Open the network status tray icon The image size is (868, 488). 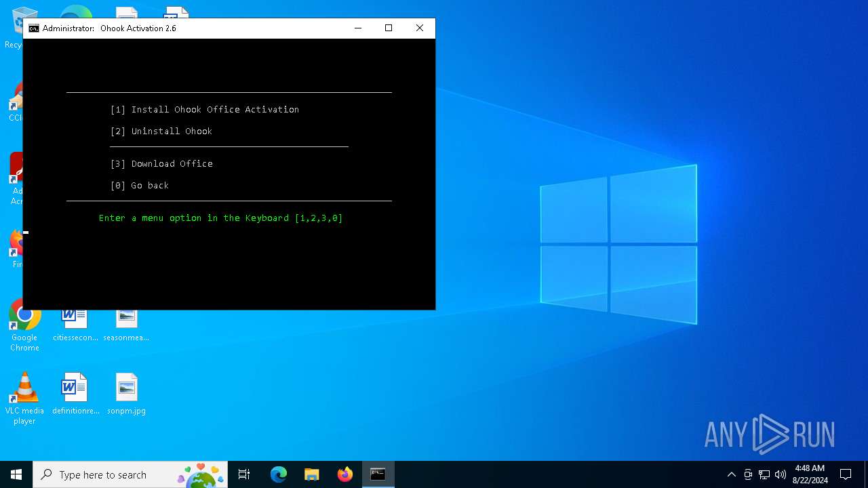764,474
